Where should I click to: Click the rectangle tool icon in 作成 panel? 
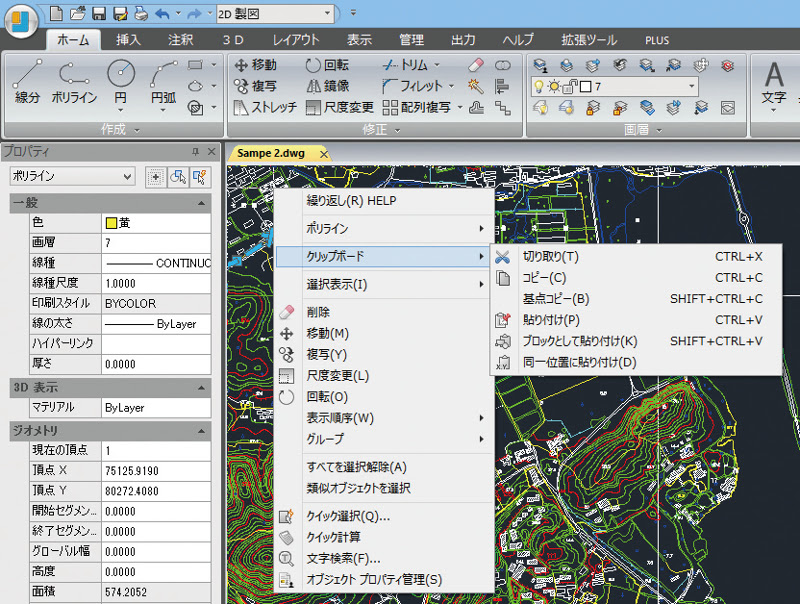tap(195, 65)
